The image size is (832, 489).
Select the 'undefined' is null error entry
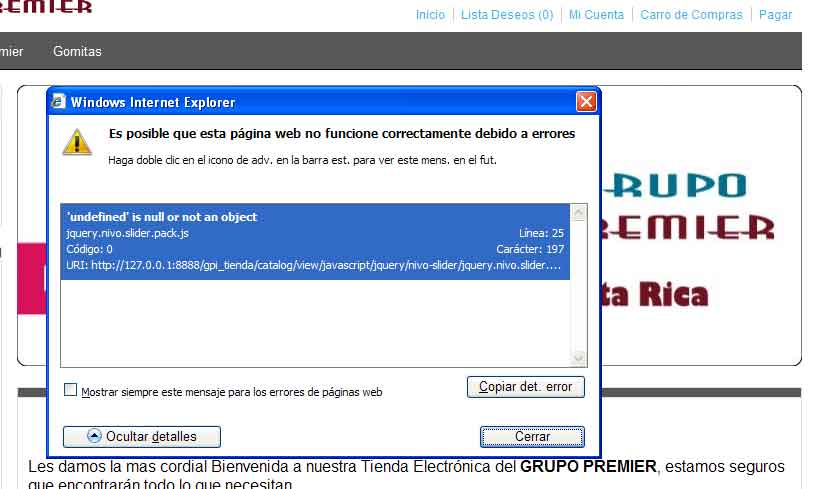pyautogui.click(x=315, y=241)
